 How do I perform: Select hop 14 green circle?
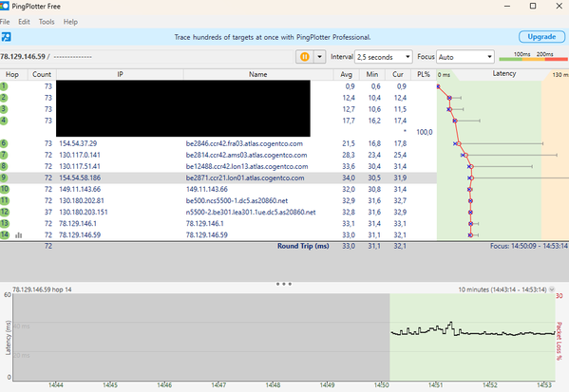click(x=5, y=234)
